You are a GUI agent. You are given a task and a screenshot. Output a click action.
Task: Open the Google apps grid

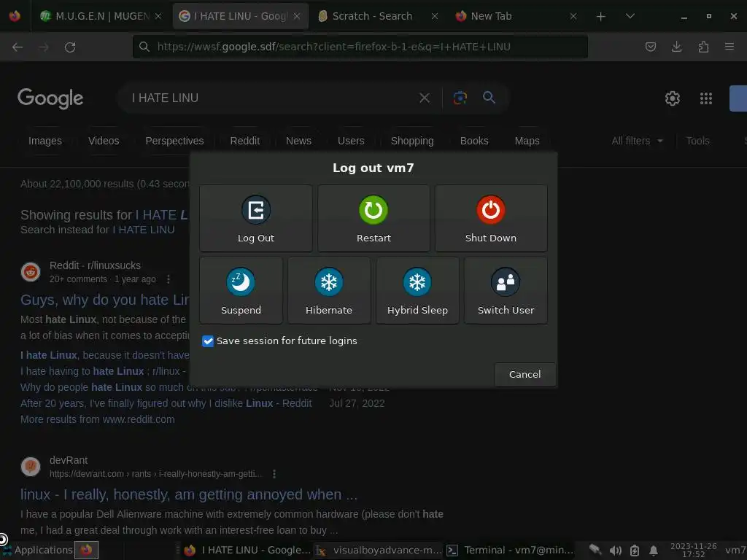point(705,98)
